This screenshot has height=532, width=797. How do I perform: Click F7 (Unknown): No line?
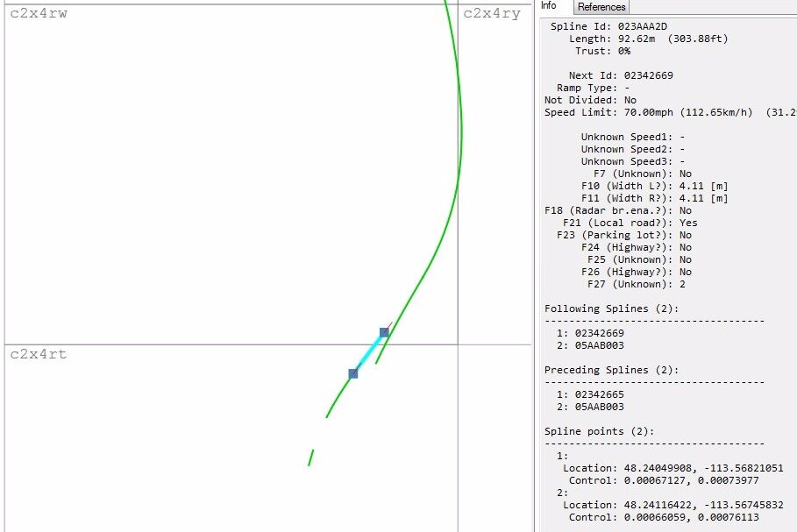[643, 174]
